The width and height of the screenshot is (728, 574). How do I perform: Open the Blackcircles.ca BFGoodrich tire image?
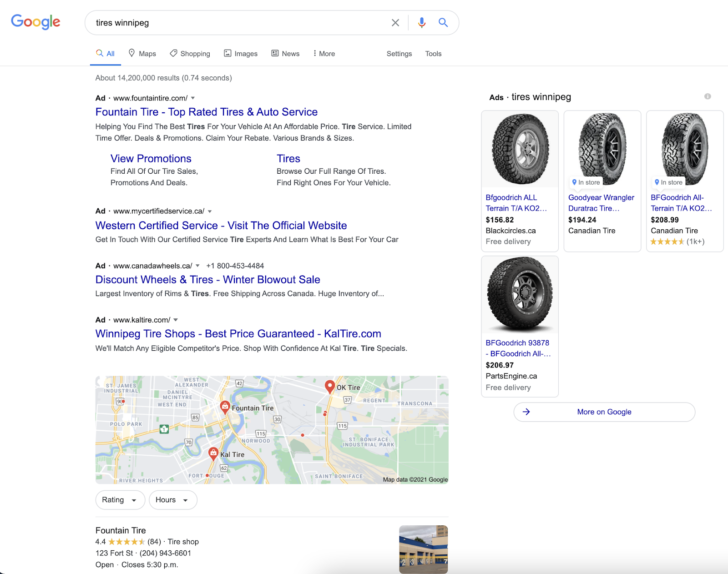[520, 149]
